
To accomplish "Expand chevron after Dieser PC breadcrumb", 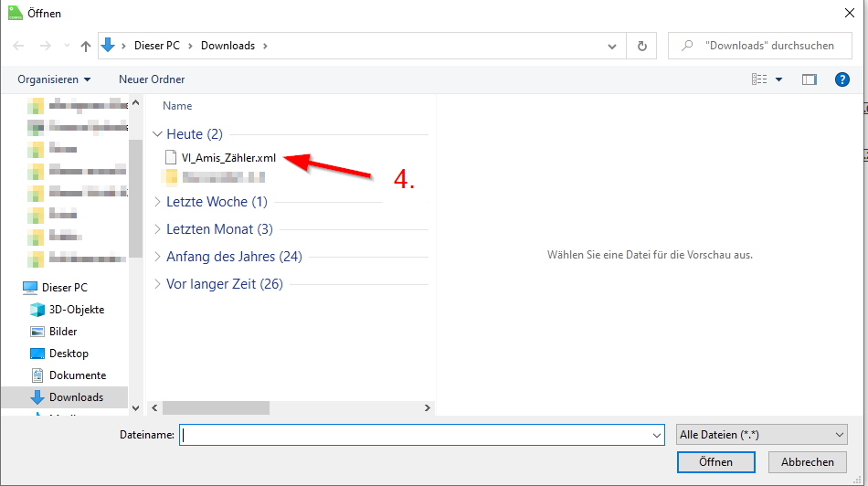I will pyautogui.click(x=190, y=46).
